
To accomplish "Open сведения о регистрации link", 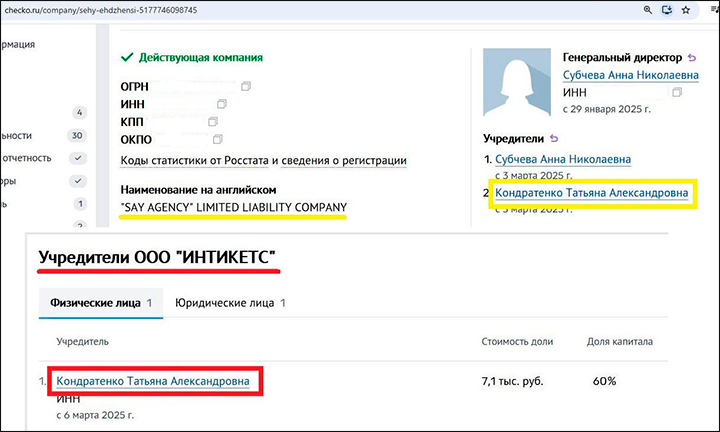I will tap(344, 161).
